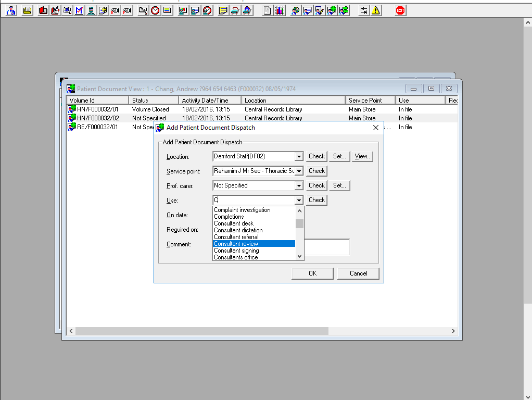The width and height of the screenshot is (532, 400).
Task: Sort by the Activity Date/Time column header
Action: coord(210,100)
